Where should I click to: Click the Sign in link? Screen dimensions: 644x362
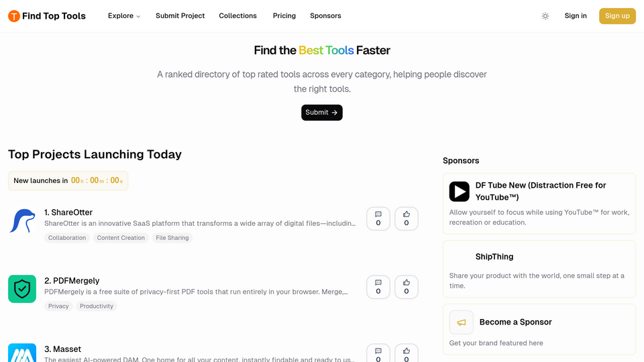[576, 16]
